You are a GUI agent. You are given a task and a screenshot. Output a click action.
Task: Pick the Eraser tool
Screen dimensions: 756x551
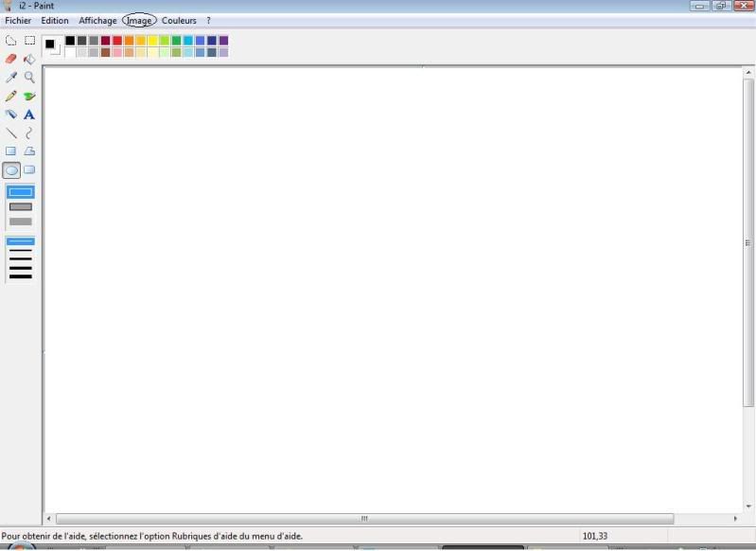(10, 59)
